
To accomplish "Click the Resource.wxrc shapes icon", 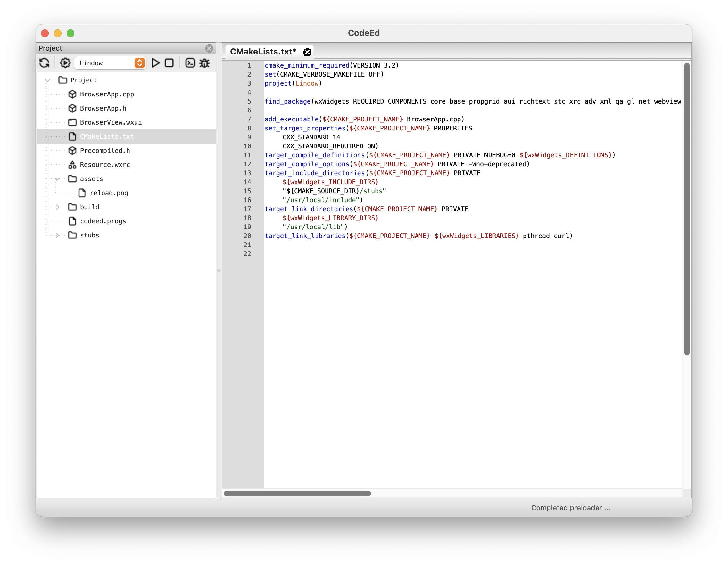I will coord(72,165).
